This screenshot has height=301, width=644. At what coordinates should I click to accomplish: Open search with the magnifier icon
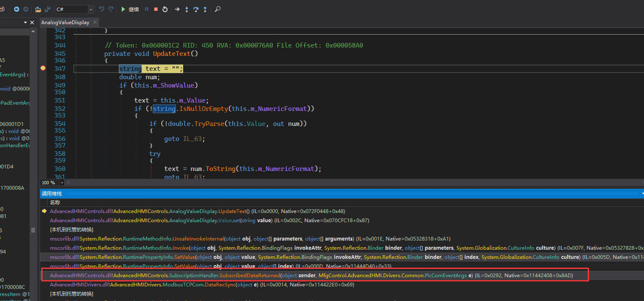tap(218, 9)
